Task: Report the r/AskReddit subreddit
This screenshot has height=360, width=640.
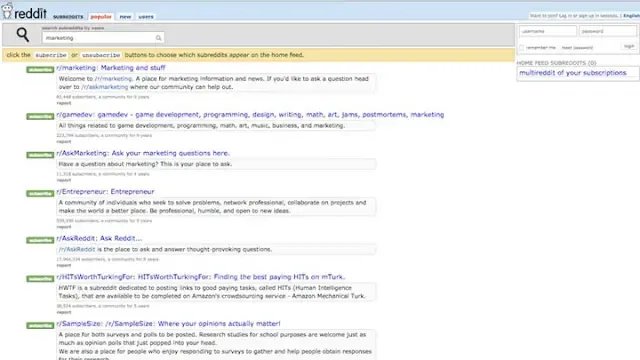Action: click(x=64, y=265)
